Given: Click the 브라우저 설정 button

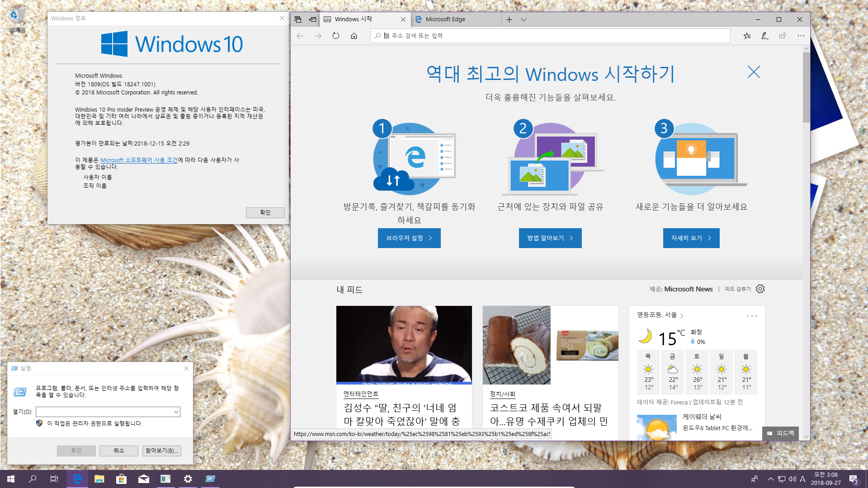Looking at the screenshot, I should click(x=409, y=238).
